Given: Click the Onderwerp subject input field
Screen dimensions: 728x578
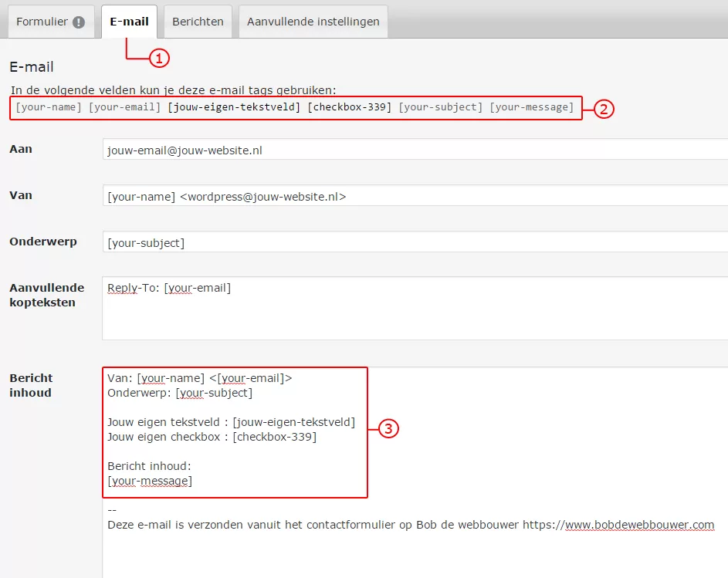Looking at the screenshot, I should [x=415, y=242].
